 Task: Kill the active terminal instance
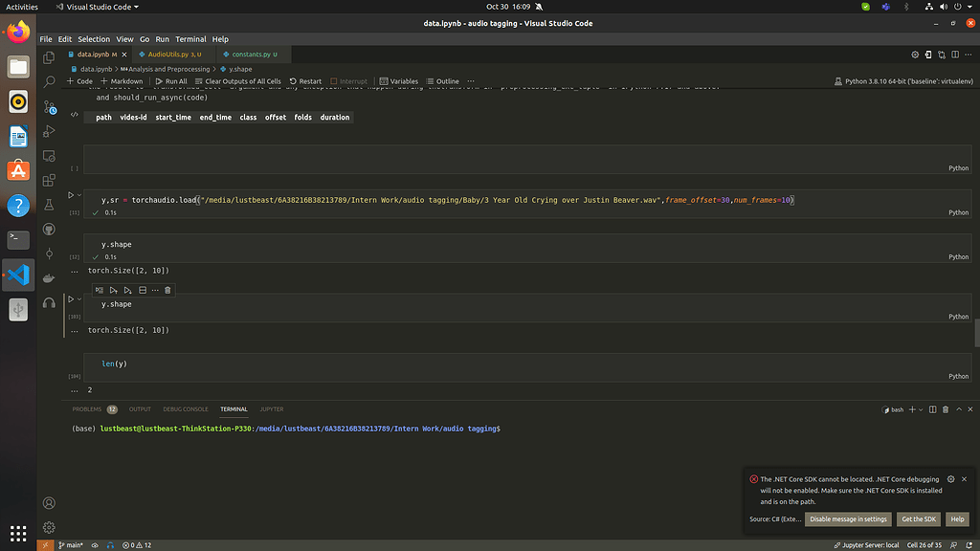[945, 408]
